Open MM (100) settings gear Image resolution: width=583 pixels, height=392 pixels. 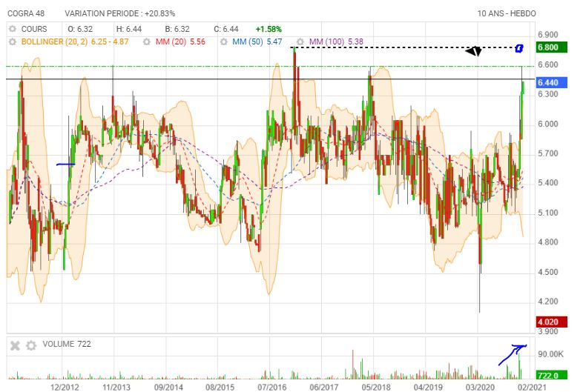tap(300, 41)
